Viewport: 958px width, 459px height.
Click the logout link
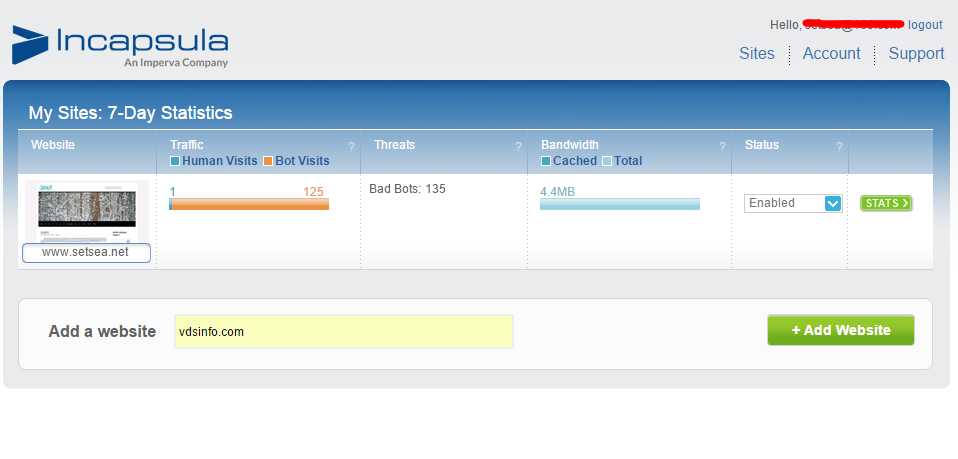click(925, 25)
